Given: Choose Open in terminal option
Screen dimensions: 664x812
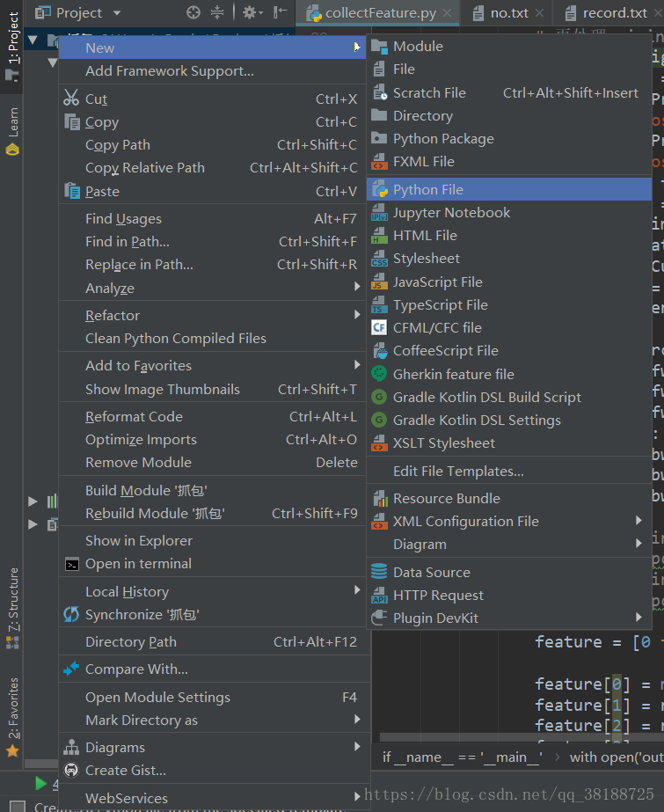Looking at the screenshot, I should 212,564.
